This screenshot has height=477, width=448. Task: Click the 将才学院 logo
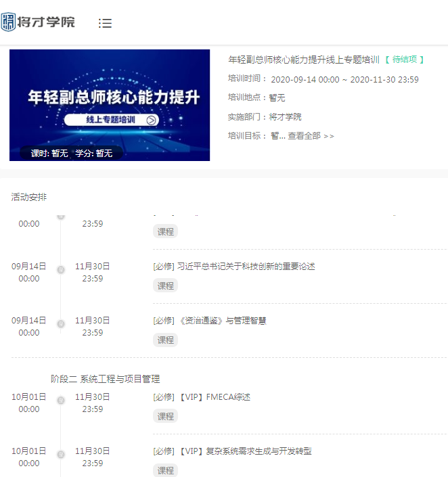39,22
